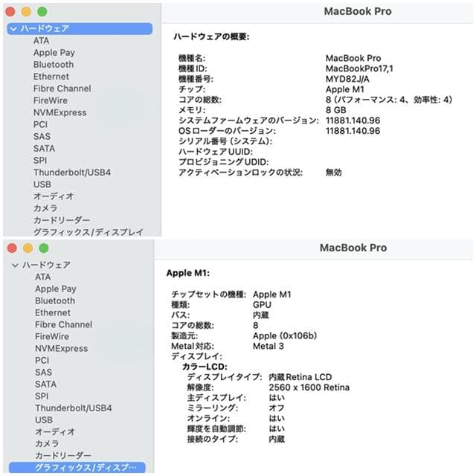Select カードリーダー in top window sidebar
Screen dimensions: 476x476
pos(62,220)
